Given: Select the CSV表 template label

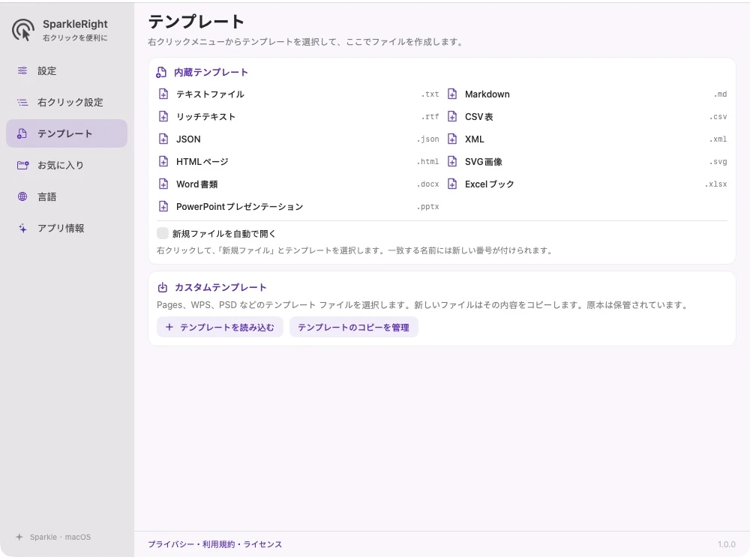Looking at the screenshot, I should (x=478, y=117).
